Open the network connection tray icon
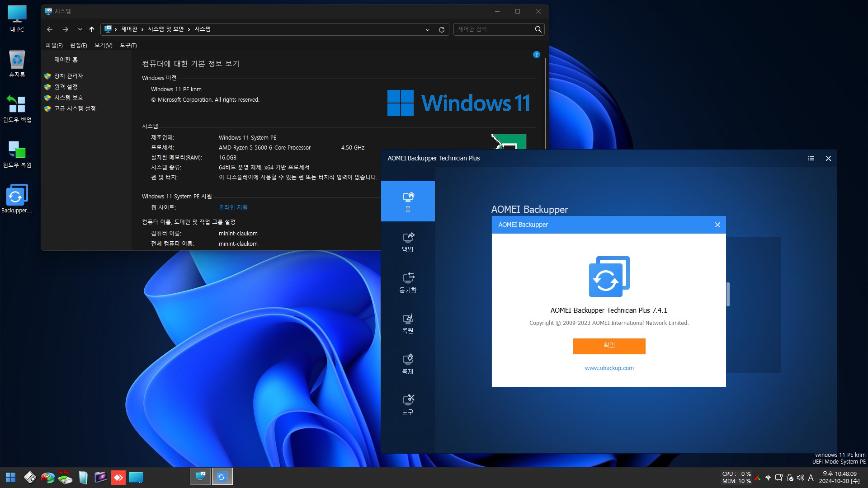The image size is (868, 488). tap(779, 478)
